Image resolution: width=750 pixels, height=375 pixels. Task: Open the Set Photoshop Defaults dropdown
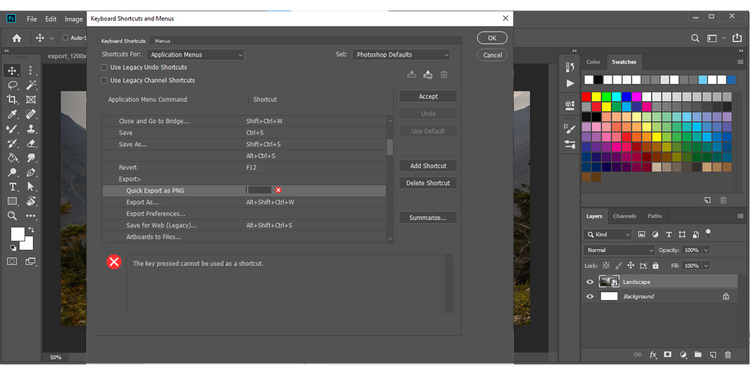401,55
